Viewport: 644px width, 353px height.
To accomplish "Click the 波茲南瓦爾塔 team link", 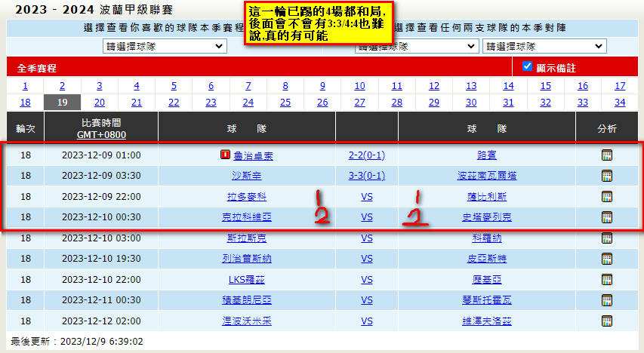I will coord(487,176).
